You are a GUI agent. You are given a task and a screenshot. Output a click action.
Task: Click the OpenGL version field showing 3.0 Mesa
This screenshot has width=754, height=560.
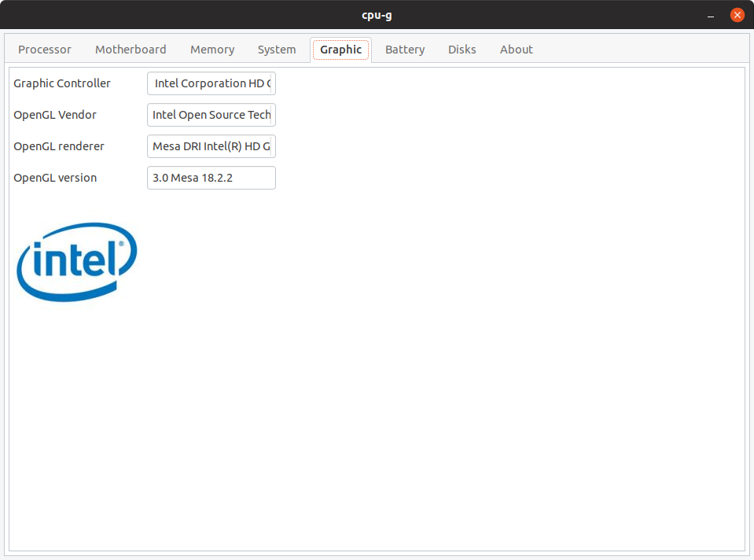[211, 178]
